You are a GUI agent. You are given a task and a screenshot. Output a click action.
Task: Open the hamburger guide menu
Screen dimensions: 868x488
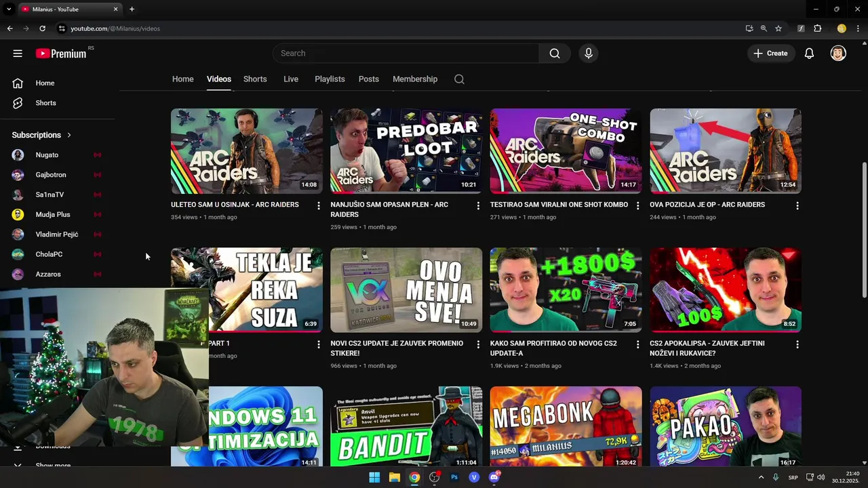click(x=18, y=54)
